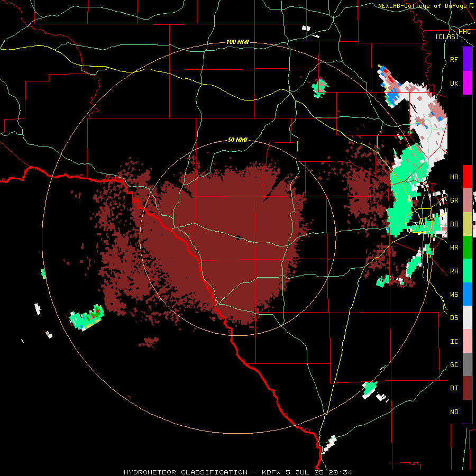476x476 pixels.
Task: Pick the HR dark green legend swatch
Action: pos(467,247)
